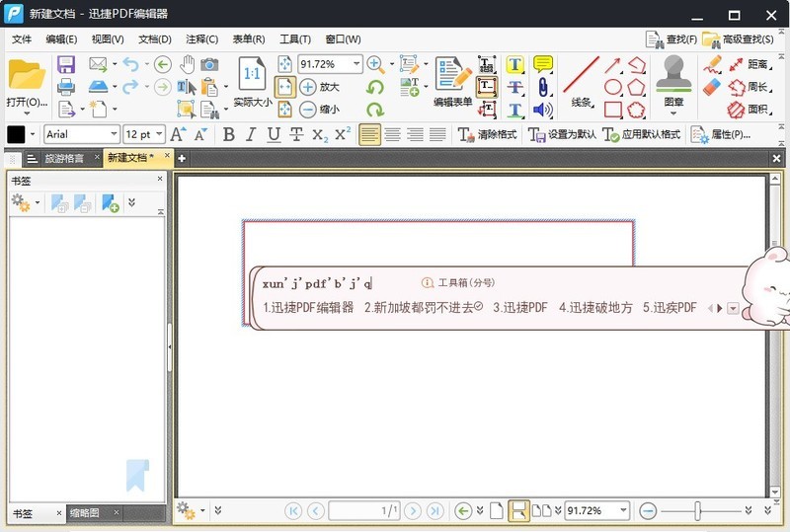Click the Print icon
The height and width of the screenshot is (532, 790).
pyautogui.click(x=66, y=87)
